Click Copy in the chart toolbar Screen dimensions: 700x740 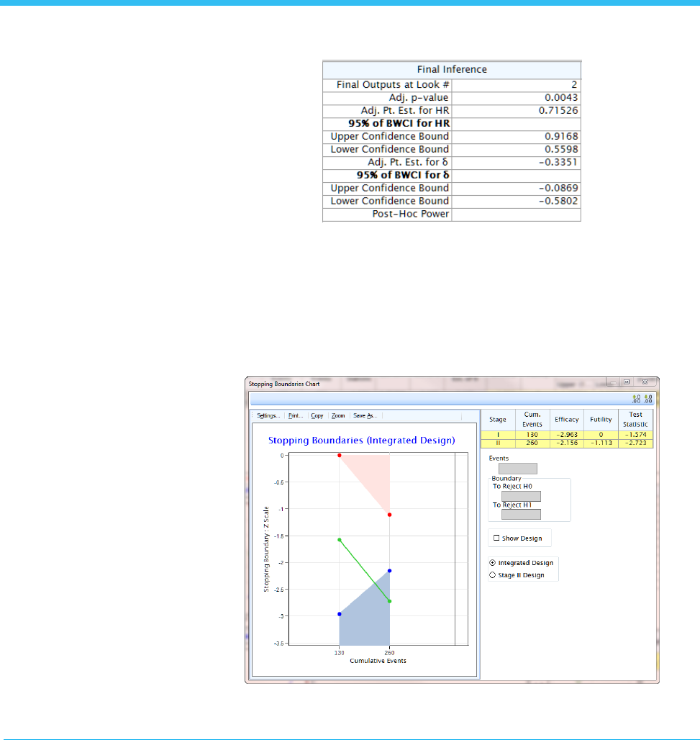317,416
